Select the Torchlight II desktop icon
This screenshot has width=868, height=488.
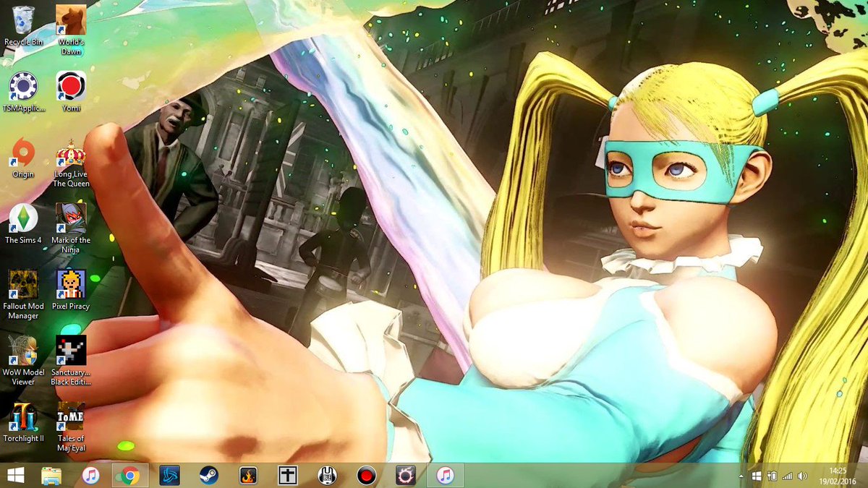23,422
